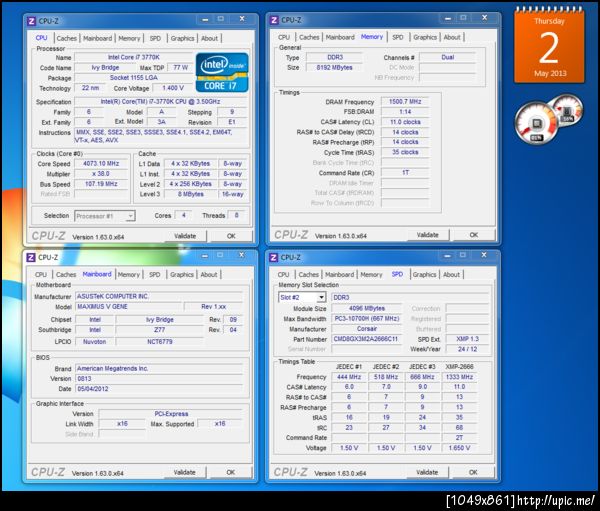The width and height of the screenshot is (600, 511).
Task: Open the About tab in the CPU window
Action: pos(209,38)
